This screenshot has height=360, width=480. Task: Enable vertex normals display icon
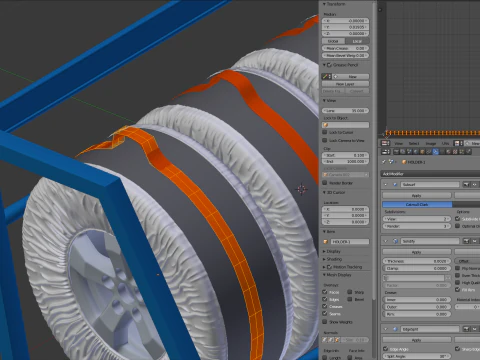[324, 340]
